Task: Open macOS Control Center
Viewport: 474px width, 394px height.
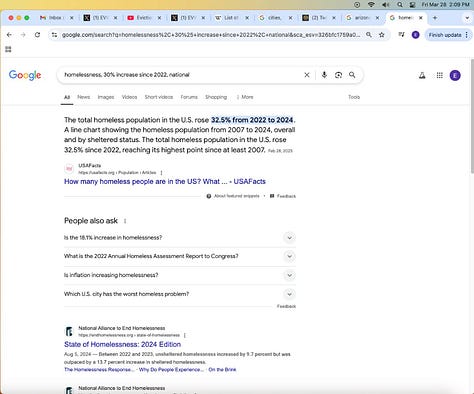Action: (412, 5)
